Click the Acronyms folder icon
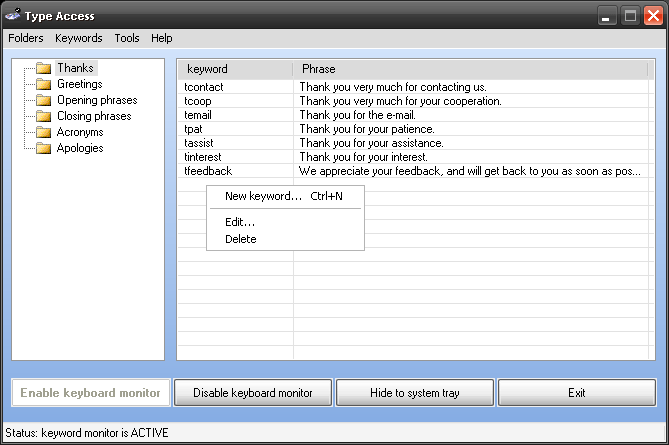 44,132
